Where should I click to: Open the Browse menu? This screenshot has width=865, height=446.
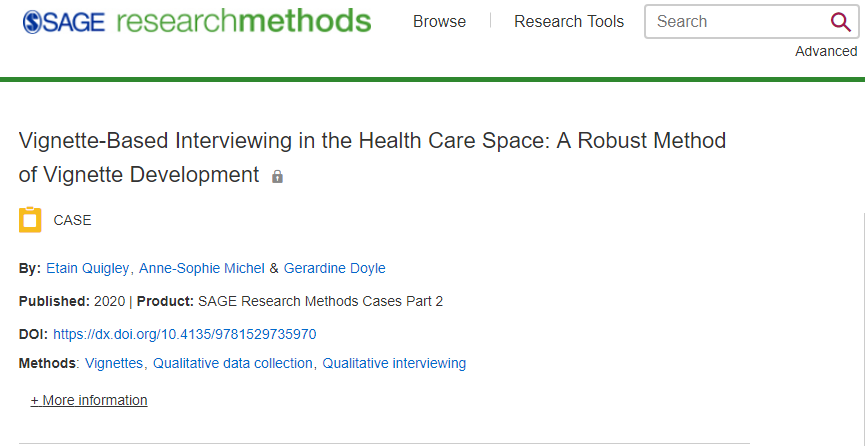tap(439, 22)
